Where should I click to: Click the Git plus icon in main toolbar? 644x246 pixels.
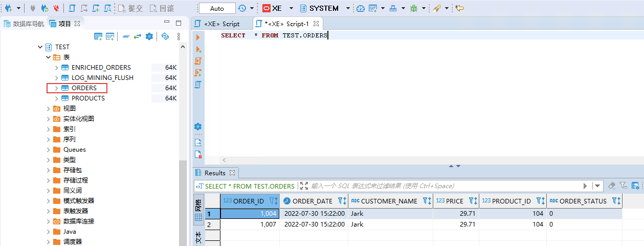tap(373, 8)
